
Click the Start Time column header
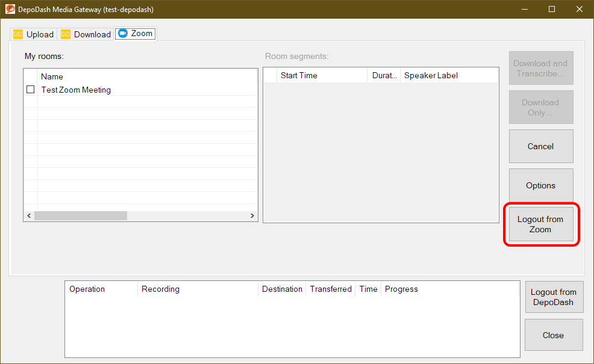322,75
